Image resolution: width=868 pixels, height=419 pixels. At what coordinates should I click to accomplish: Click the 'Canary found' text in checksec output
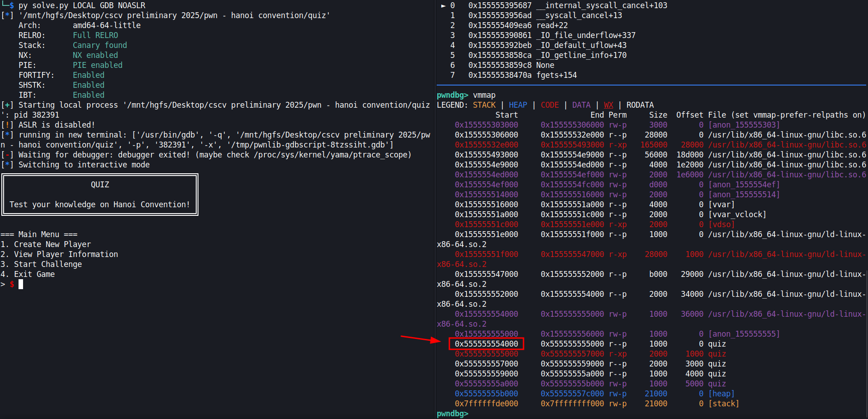point(100,45)
